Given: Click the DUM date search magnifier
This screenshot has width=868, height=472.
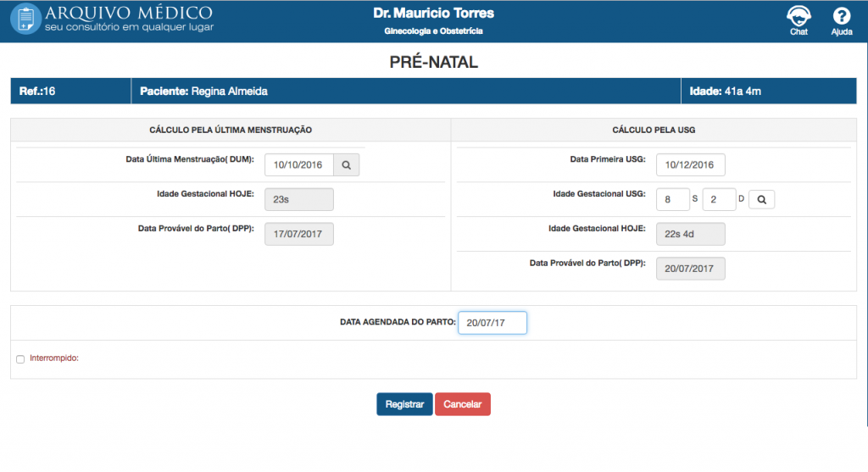Looking at the screenshot, I should click(346, 165).
